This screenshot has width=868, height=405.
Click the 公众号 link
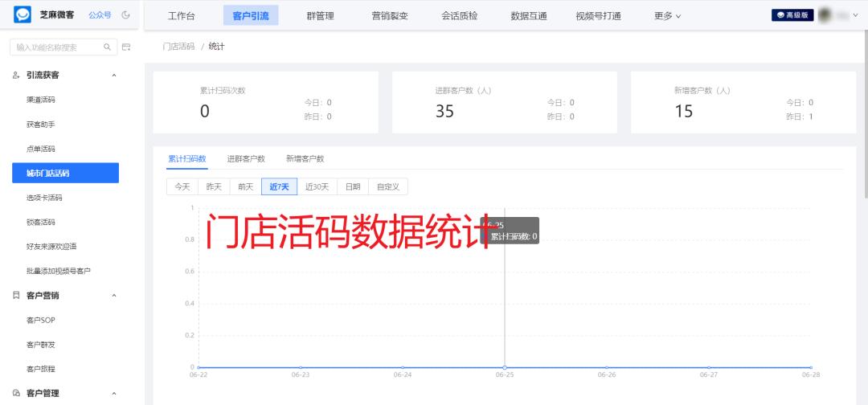100,15
